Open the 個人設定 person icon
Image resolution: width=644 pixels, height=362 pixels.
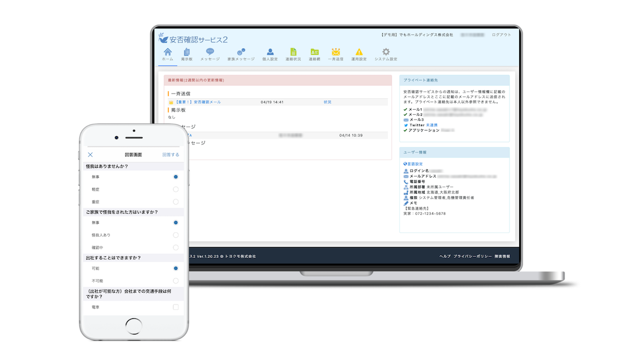tap(270, 52)
